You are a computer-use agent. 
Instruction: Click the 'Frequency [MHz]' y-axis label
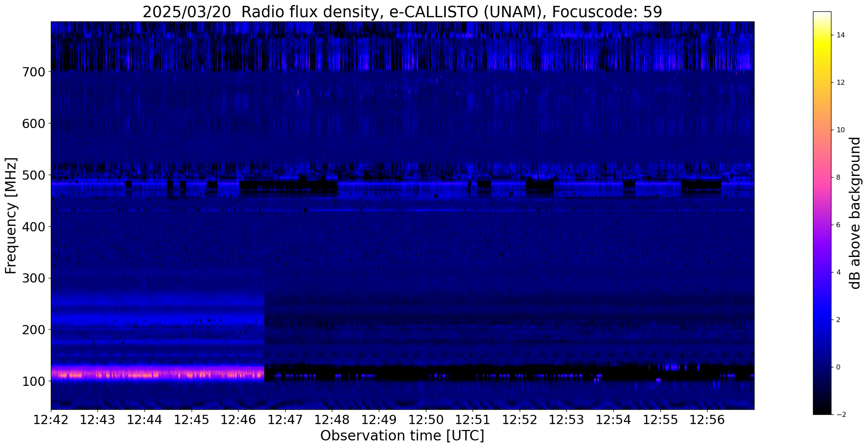(x=11, y=215)
